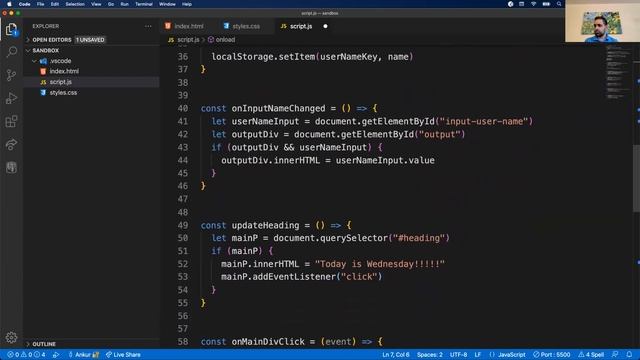Click the 1 UNSAVED badge
This screenshot has width=640, height=360.
pyautogui.click(x=90, y=40)
